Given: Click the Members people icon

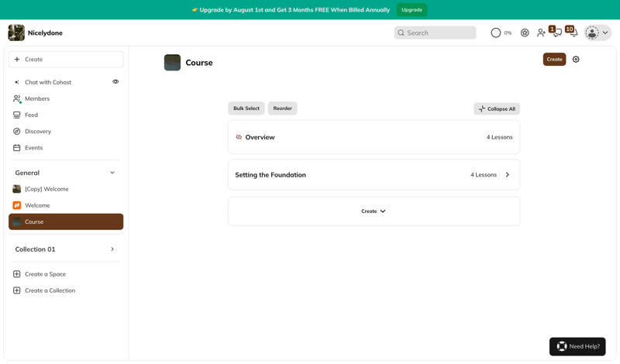Looking at the screenshot, I should click(17, 99).
